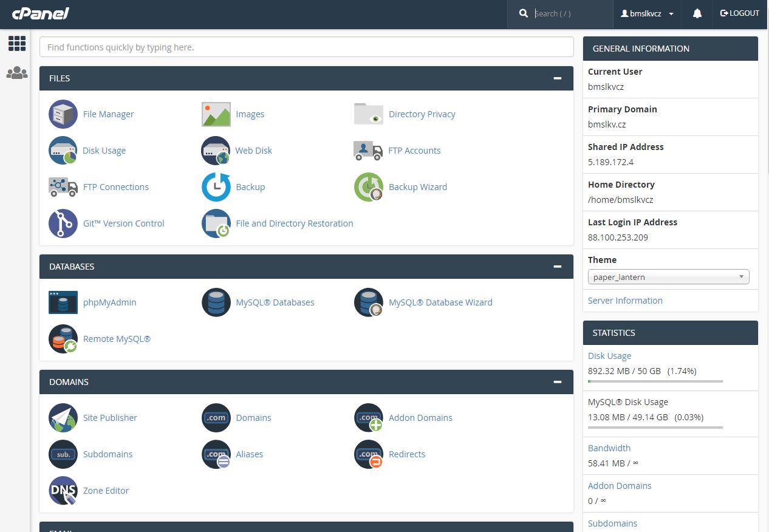Click the cPanel logo

click(x=41, y=13)
